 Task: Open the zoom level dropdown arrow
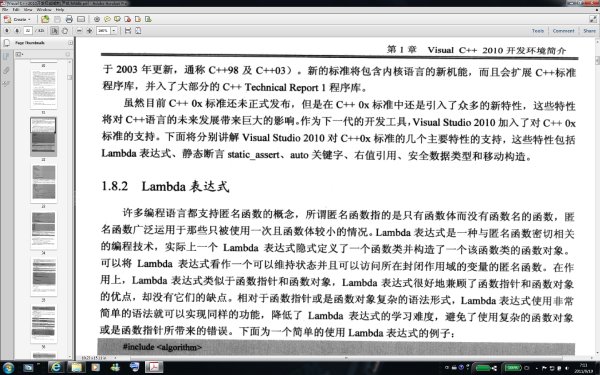(x=114, y=31)
